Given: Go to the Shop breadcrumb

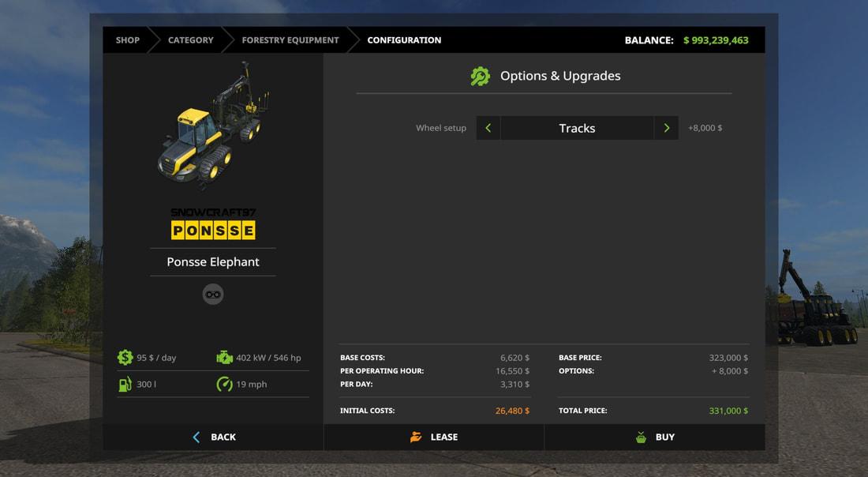Looking at the screenshot, I should (x=127, y=40).
